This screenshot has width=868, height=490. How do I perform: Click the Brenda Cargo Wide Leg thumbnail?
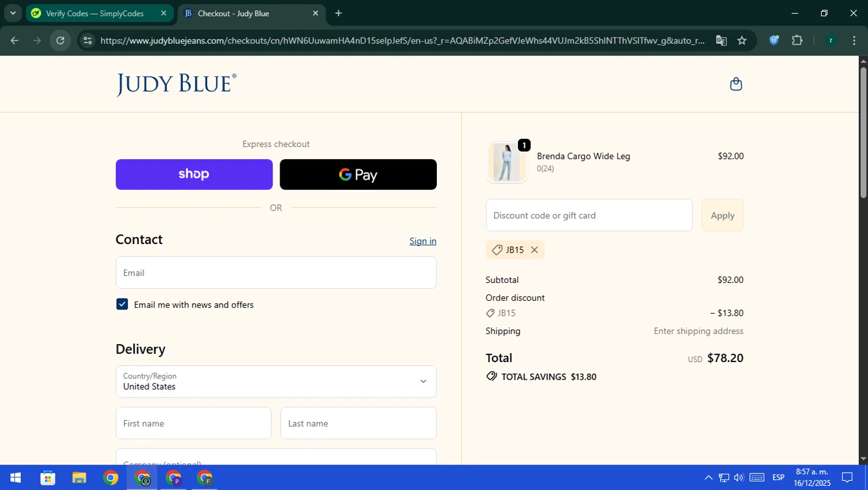click(x=507, y=163)
